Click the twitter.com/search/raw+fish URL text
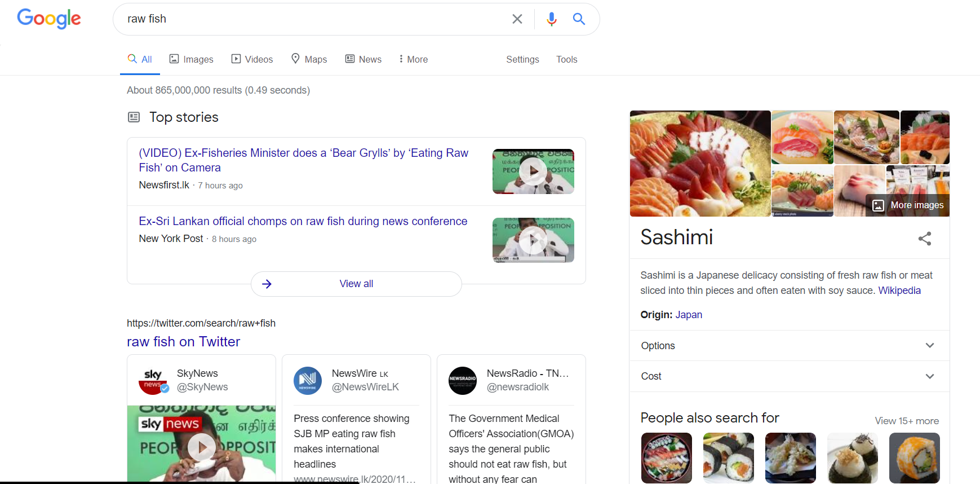The width and height of the screenshot is (980, 484). point(201,323)
